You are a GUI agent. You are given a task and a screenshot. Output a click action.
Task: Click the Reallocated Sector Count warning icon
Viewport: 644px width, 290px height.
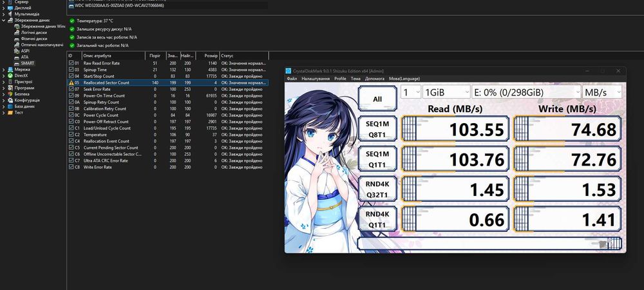point(71,82)
